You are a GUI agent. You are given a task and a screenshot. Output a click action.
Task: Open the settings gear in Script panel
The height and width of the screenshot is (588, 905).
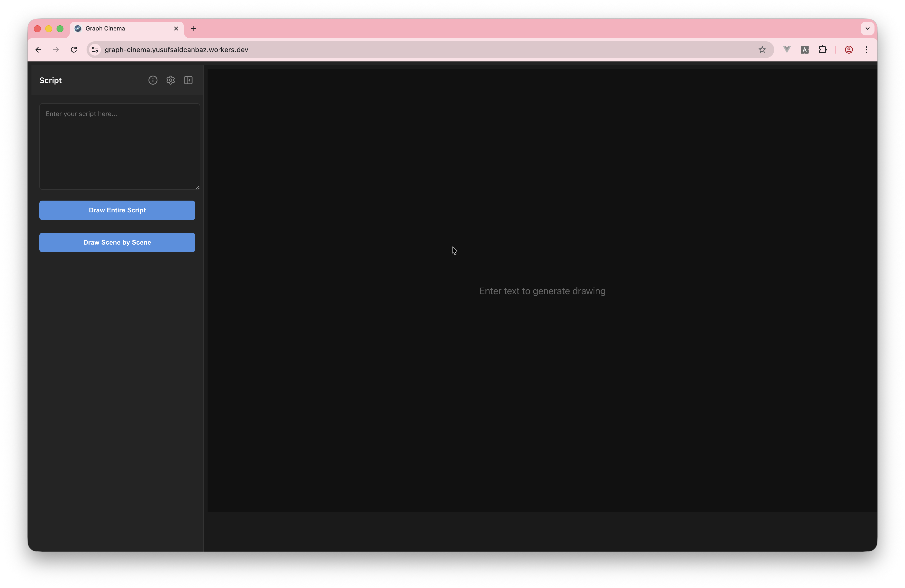tap(170, 80)
